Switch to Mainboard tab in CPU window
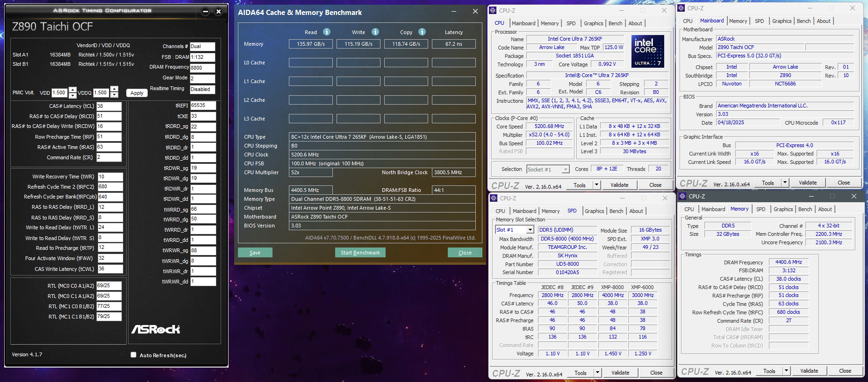868x382 pixels. [524, 23]
